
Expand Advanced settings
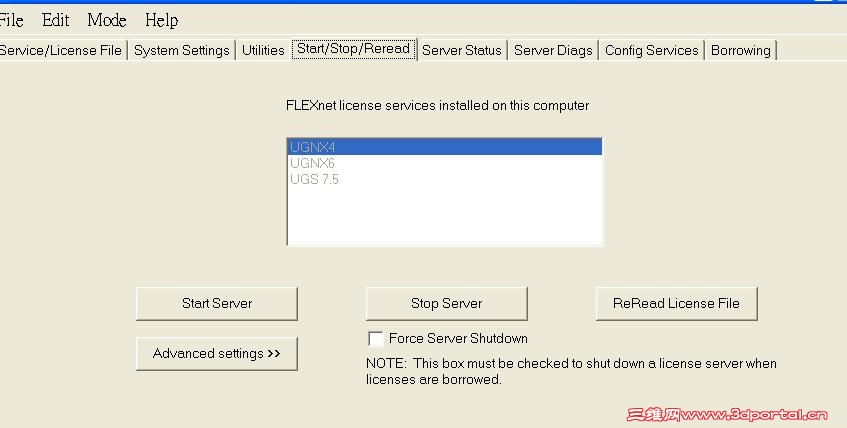tap(217, 353)
